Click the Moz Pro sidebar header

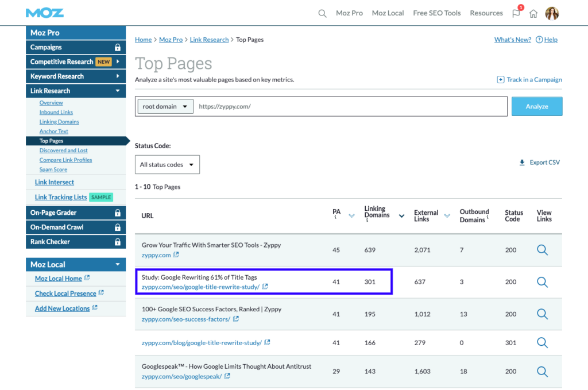[x=76, y=33]
